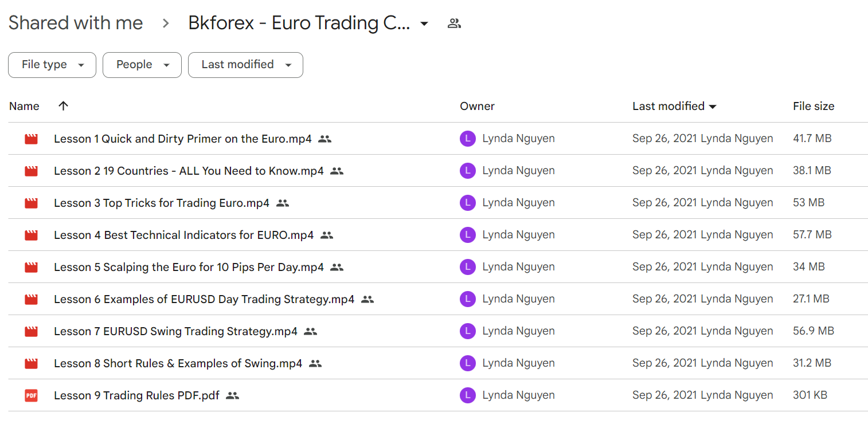Click the video icon for Lesson 7 file

(31, 331)
